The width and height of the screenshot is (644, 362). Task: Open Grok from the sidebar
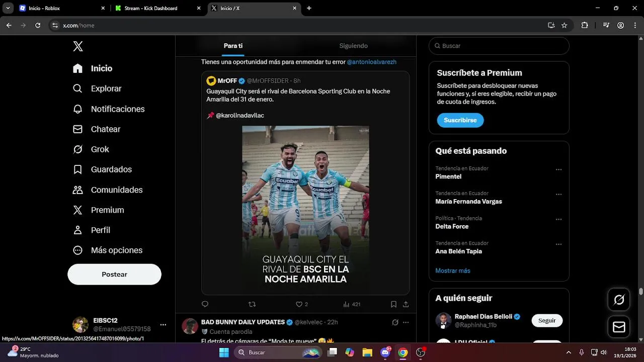91,149
